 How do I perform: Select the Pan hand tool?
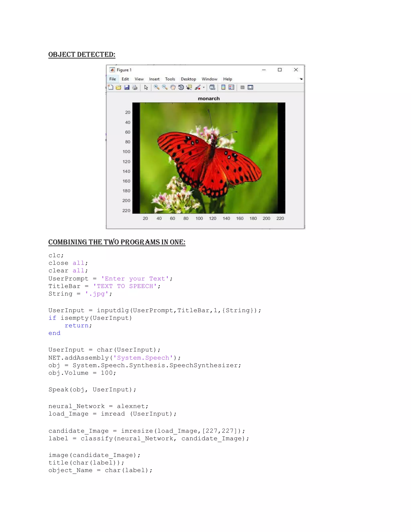point(173,88)
